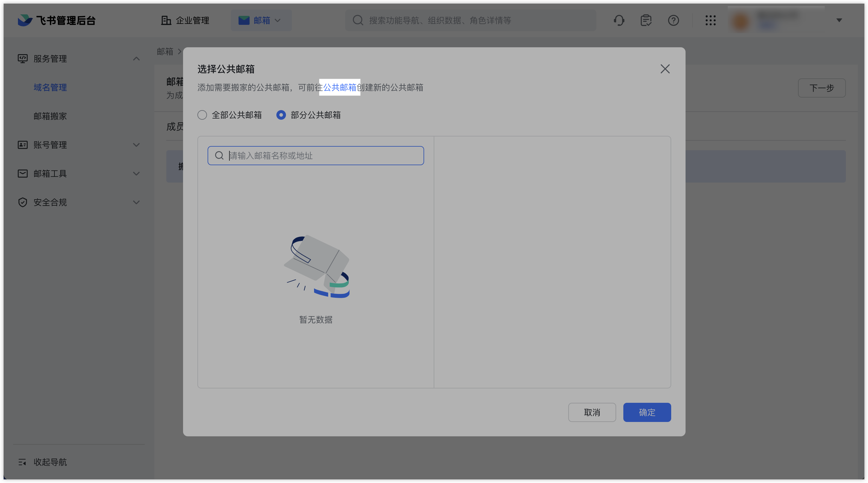The height and width of the screenshot is (483, 868).
Task: Open the help question-mark icon
Action: [x=673, y=20]
